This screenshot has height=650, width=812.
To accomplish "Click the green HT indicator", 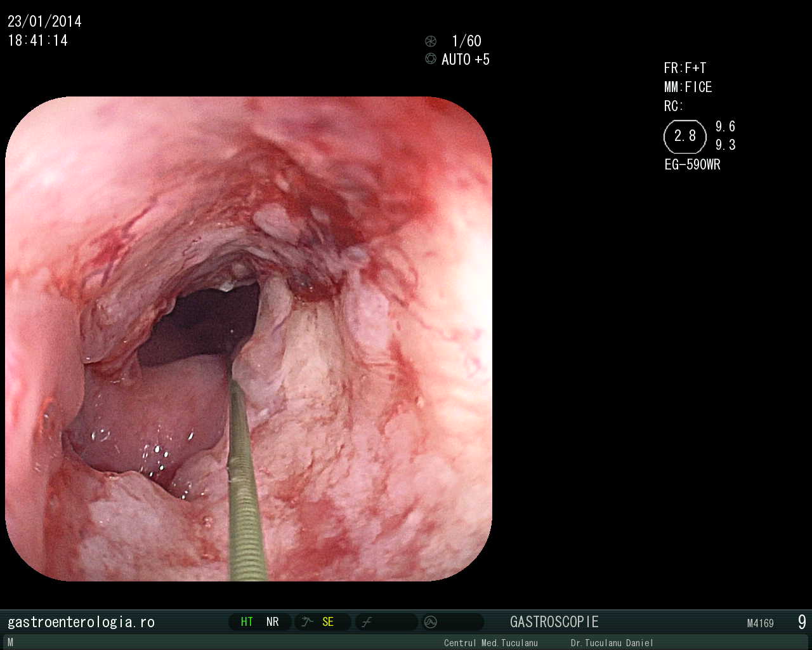I will (247, 622).
